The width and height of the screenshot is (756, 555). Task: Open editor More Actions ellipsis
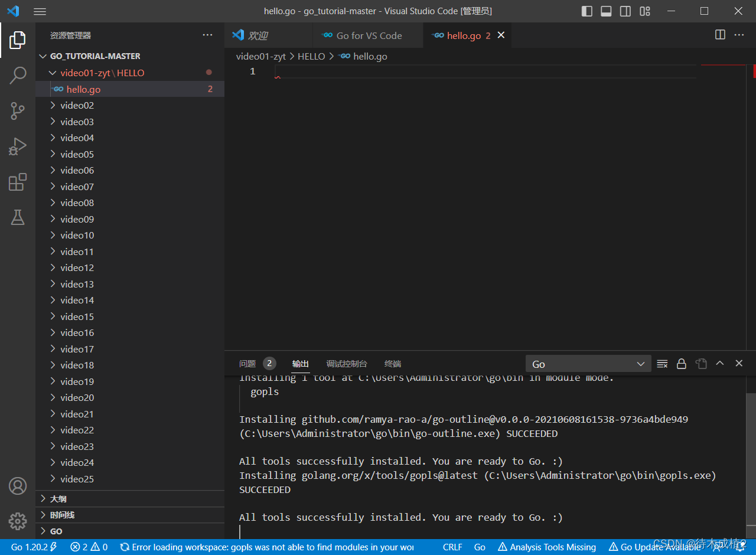739,35
